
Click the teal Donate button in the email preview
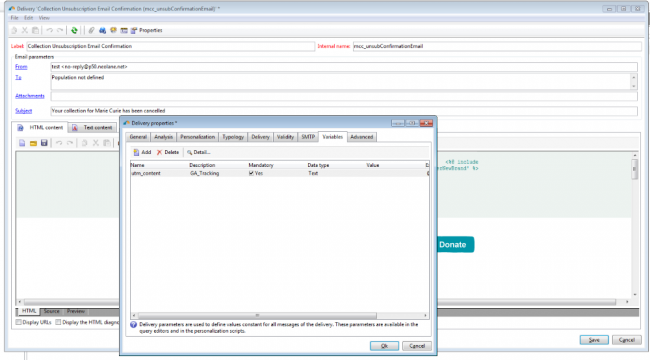pyautogui.click(x=455, y=245)
